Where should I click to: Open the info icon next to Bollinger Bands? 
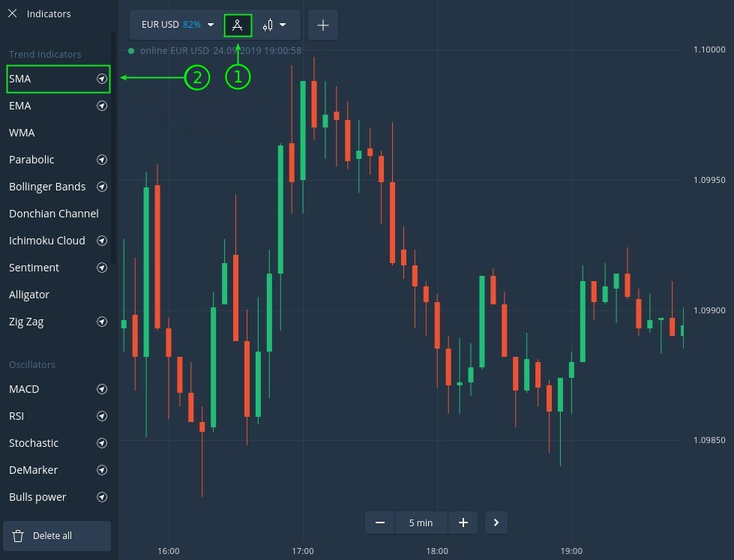tap(102, 187)
